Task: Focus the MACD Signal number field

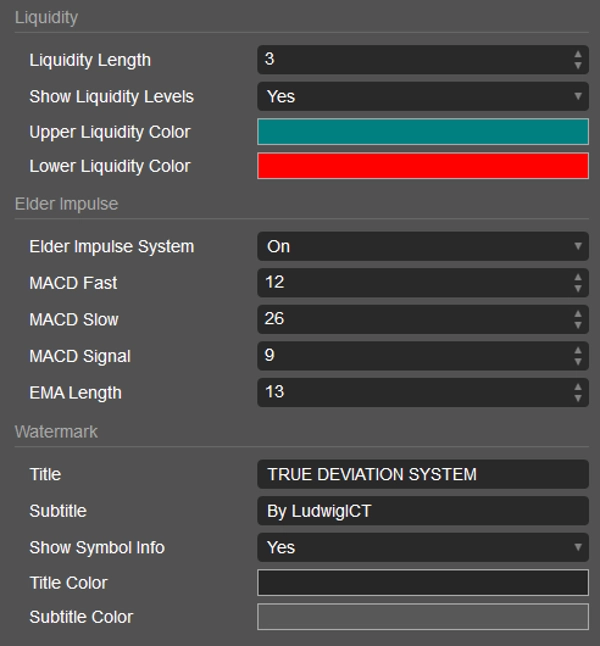Action: click(x=410, y=356)
